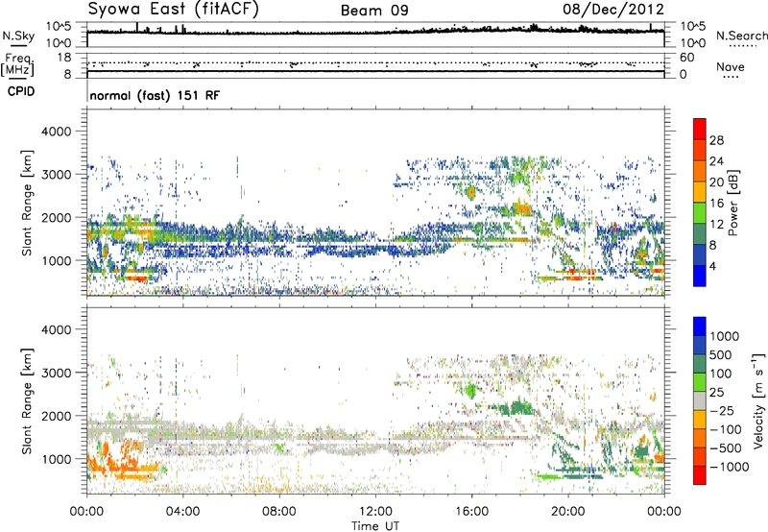Click the 'Time UT' axis title
768x532 pixels.
(375, 526)
